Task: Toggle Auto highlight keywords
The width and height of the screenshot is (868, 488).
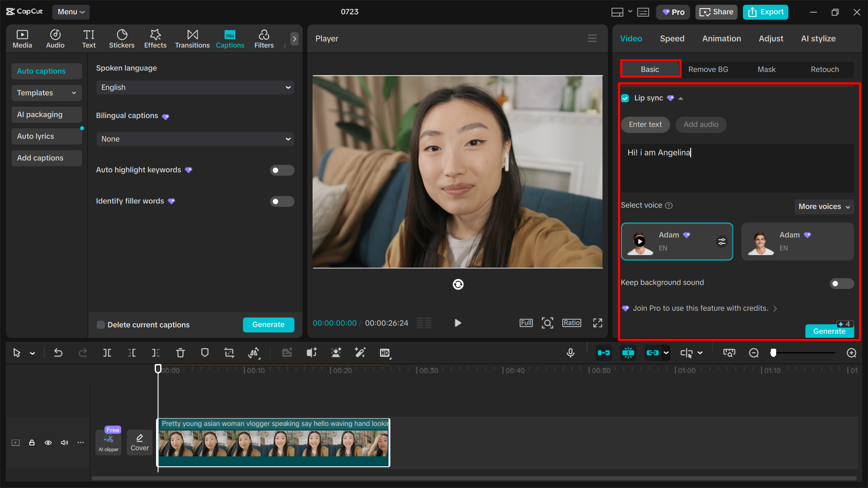Action: click(x=282, y=170)
